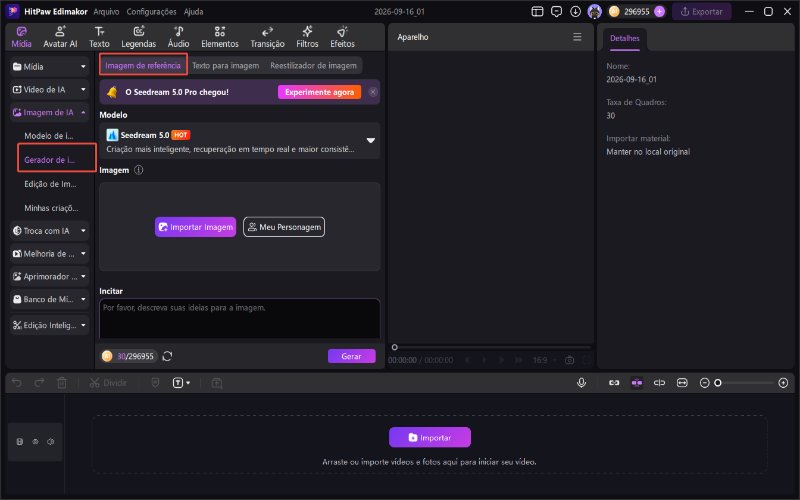Expand the Vídeo de IA section
This screenshot has height=500, width=800.
click(x=49, y=89)
